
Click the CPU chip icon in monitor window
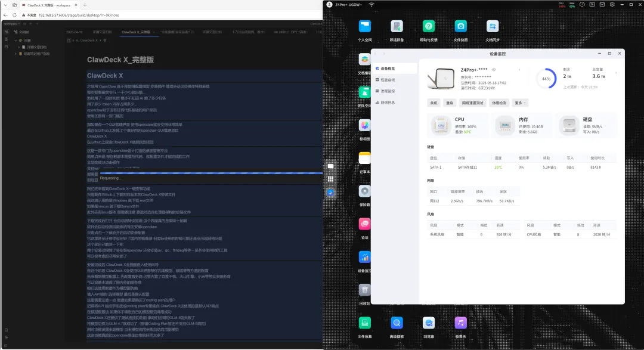[x=441, y=125]
